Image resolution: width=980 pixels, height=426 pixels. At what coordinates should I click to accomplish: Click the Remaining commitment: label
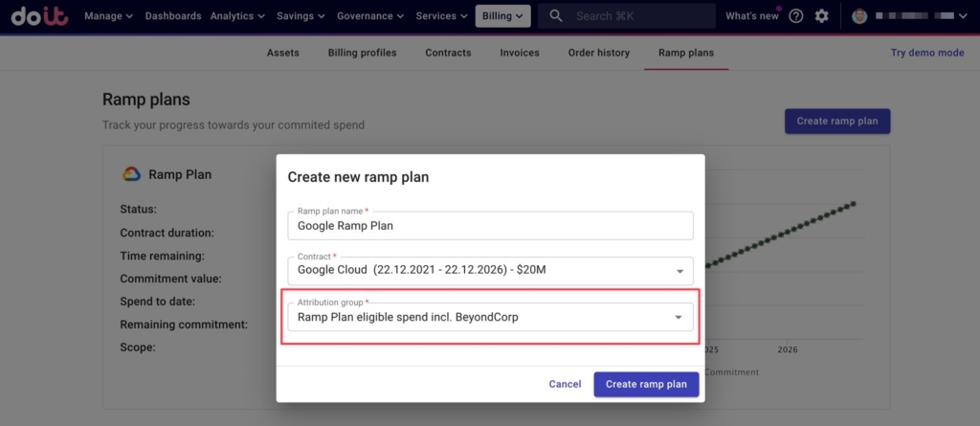[x=184, y=325]
